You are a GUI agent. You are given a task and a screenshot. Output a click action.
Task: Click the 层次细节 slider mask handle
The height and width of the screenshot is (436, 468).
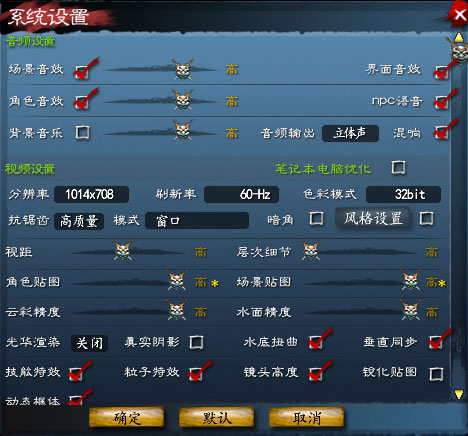point(311,250)
